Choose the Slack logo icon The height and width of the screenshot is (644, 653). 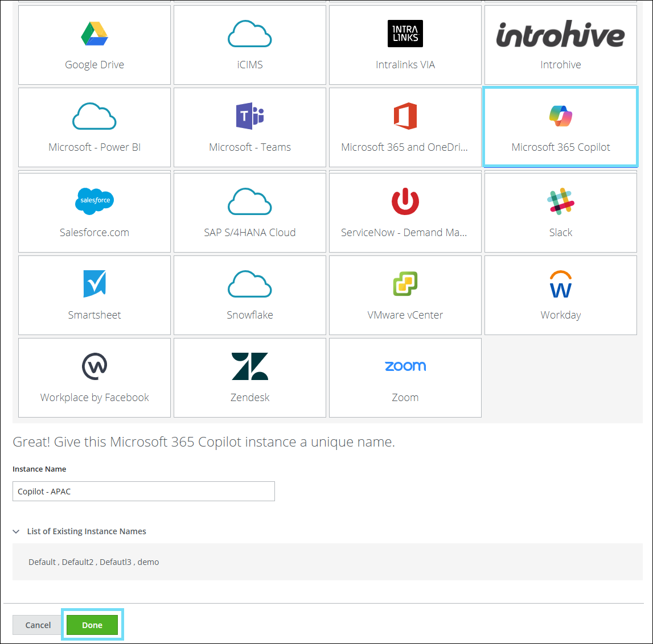coord(561,201)
